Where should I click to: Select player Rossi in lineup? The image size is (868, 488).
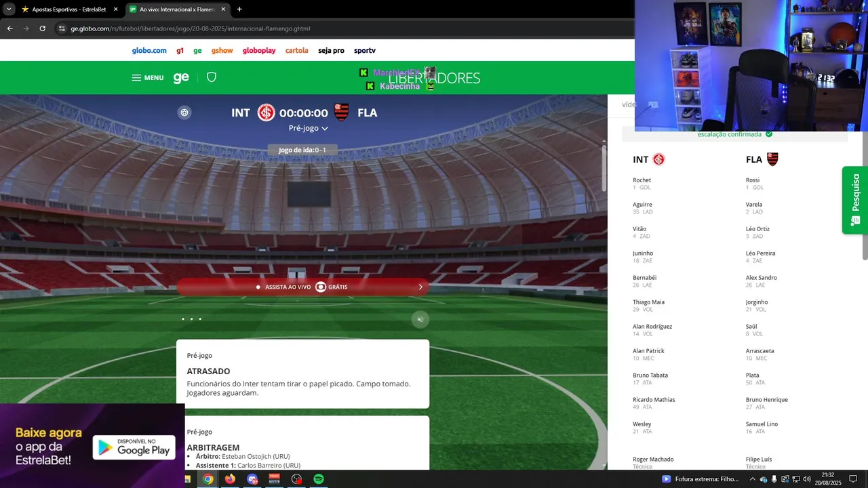753,180
